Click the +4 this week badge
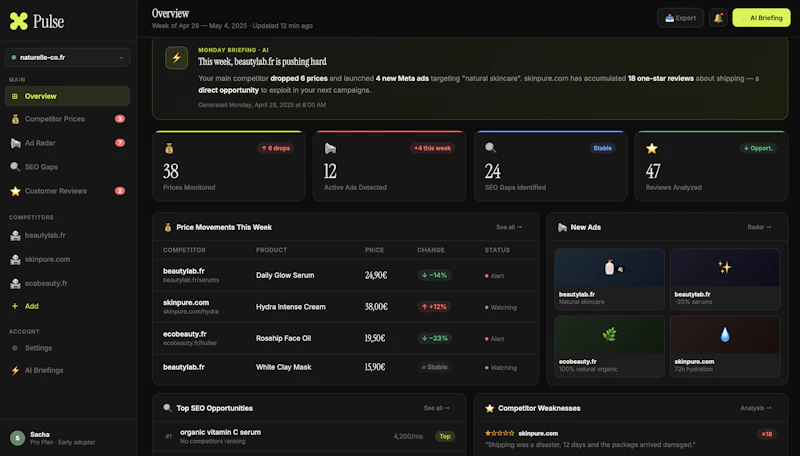 432,148
